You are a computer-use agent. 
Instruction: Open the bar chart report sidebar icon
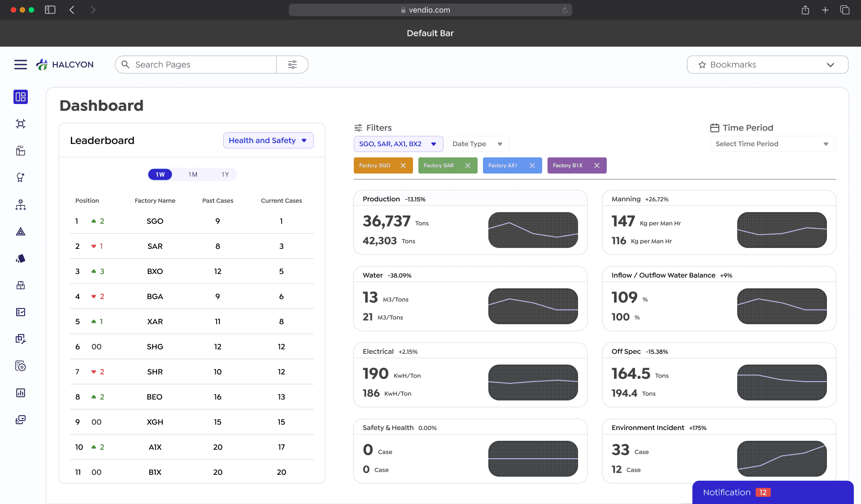tap(21, 393)
